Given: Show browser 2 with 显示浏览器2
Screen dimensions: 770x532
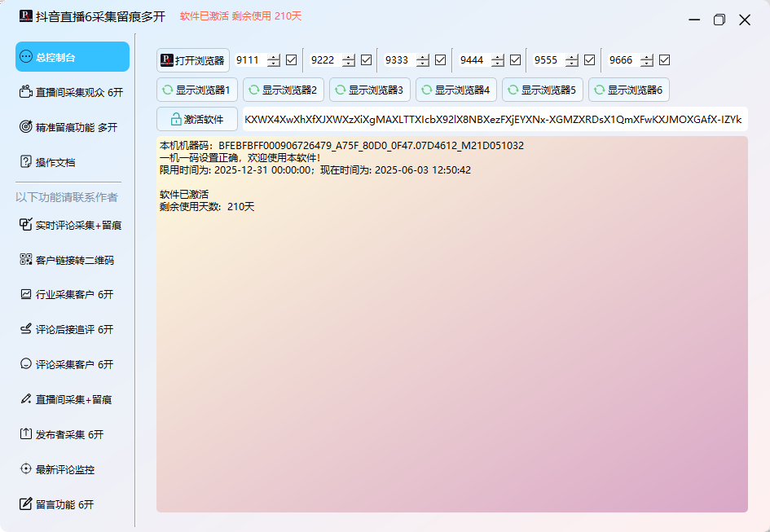Looking at the screenshot, I should pyautogui.click(x=284, y=90).
